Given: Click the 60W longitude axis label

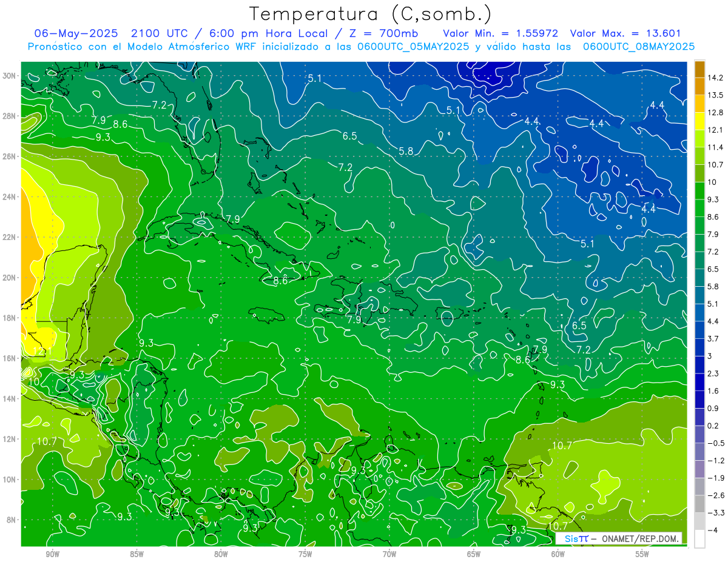Looking at the screenshot, I should 558,554.
